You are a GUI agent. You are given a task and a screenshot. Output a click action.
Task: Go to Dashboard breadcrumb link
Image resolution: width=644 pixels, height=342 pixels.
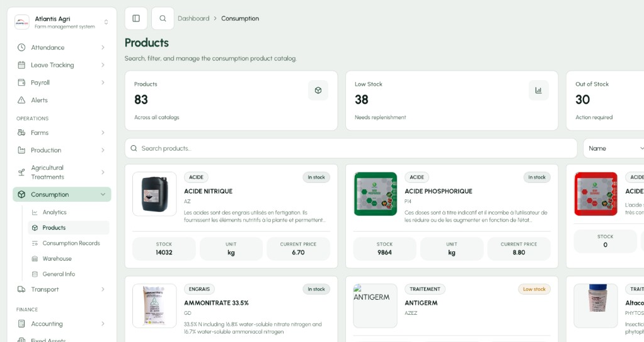click(193, 18)
